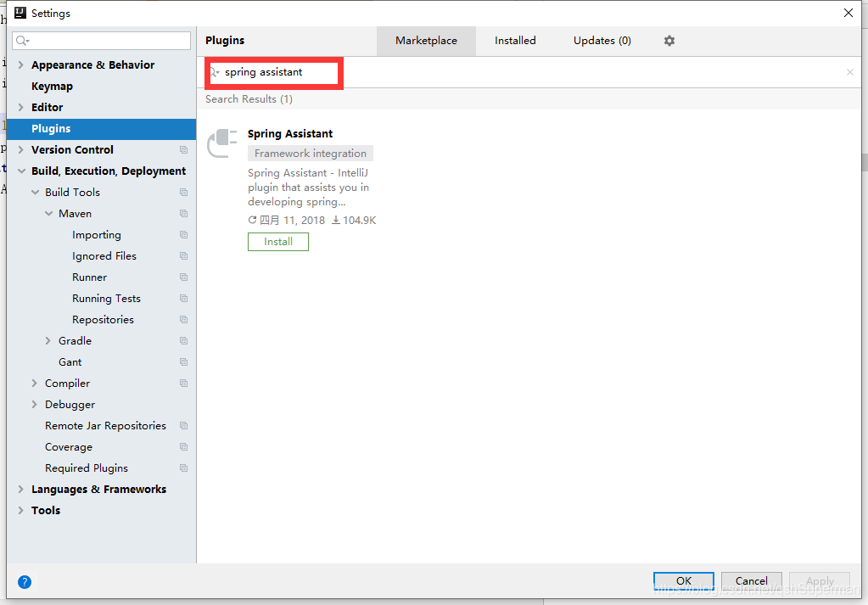Expand the Appearance & Behavior section
The width and height of the screenshot is (868, 605).
[20, 64]
